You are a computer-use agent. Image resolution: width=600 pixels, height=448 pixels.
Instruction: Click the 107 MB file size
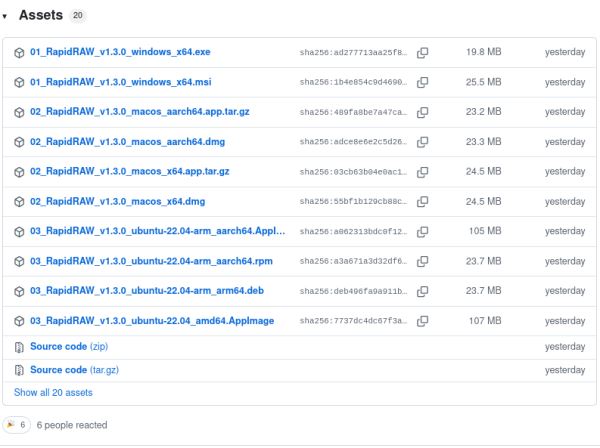pyautogui.click(x=485, y=321)
